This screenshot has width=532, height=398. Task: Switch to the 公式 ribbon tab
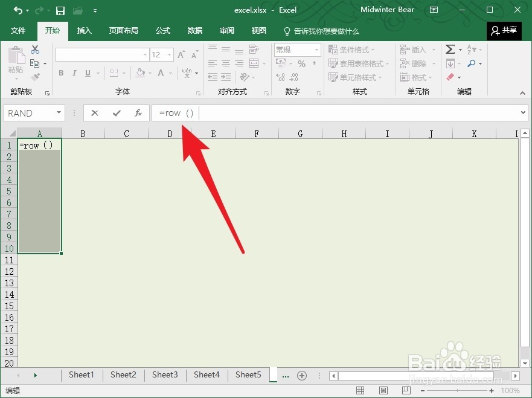[163, 31]
